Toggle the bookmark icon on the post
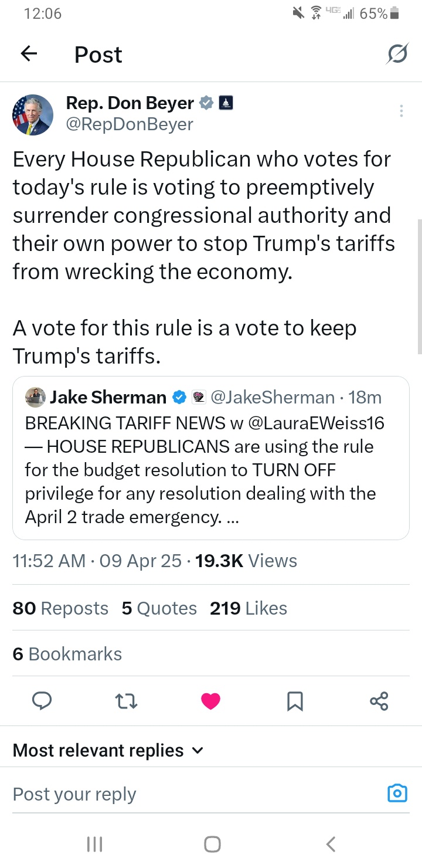The width and height of the screenshot is (422, 868). [295, 700]
